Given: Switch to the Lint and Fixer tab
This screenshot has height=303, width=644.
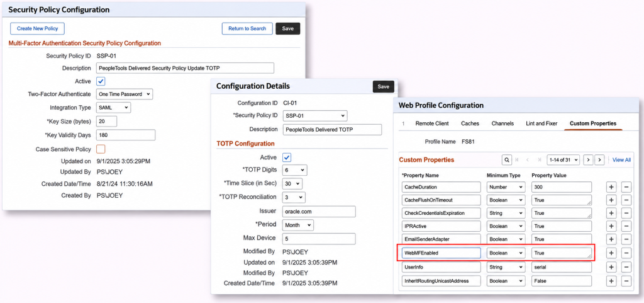Looking at the screenshot, I should [541, 123].
